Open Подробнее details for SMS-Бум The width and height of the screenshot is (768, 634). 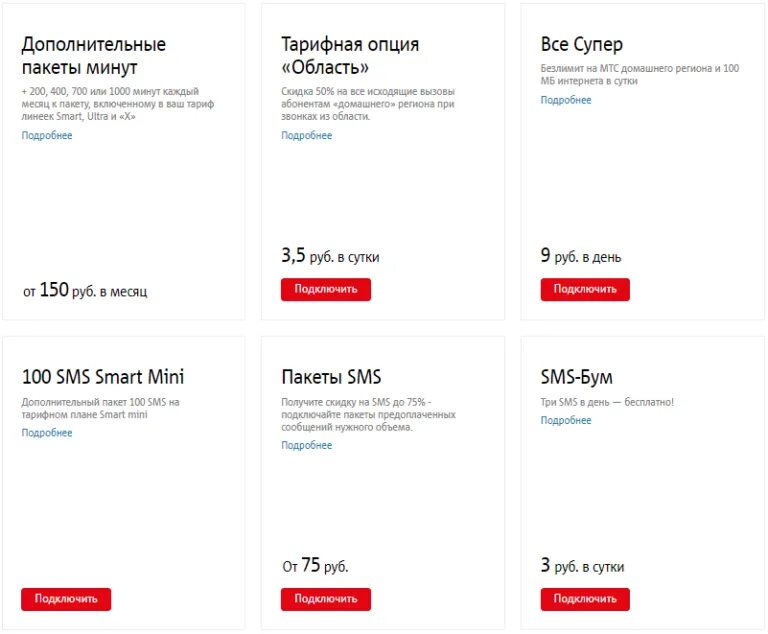coord(566,420)
